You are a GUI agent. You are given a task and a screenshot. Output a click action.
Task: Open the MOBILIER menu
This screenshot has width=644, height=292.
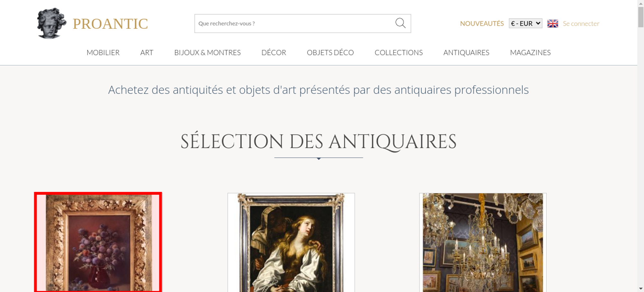point(103,53)
